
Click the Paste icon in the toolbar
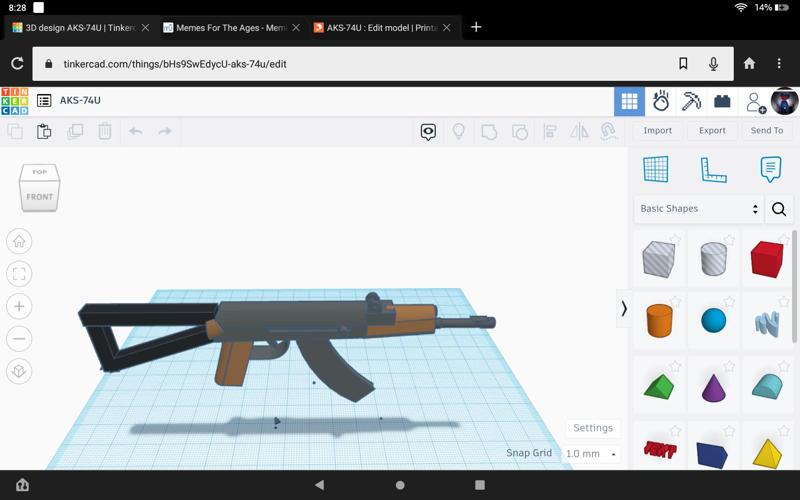click(x=44, y=131)
